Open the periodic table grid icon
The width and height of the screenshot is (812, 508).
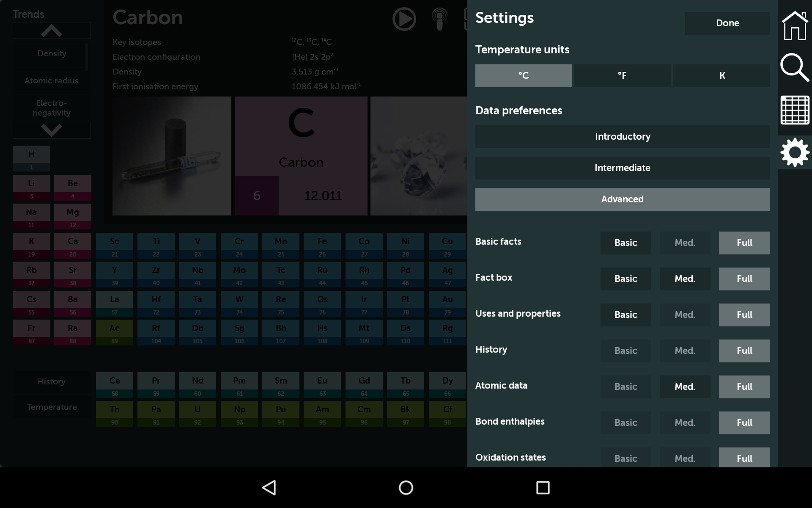click(795, 110)
